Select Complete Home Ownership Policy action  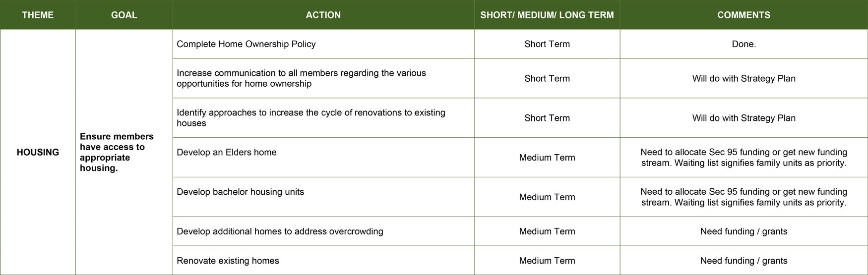pos(246,44)
